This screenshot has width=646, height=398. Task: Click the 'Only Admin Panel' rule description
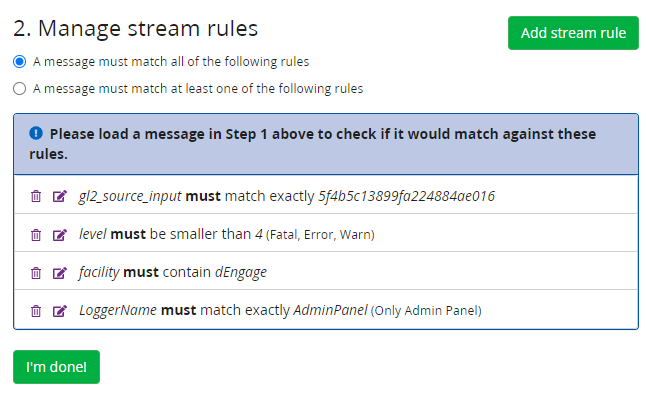coord(426,311)
